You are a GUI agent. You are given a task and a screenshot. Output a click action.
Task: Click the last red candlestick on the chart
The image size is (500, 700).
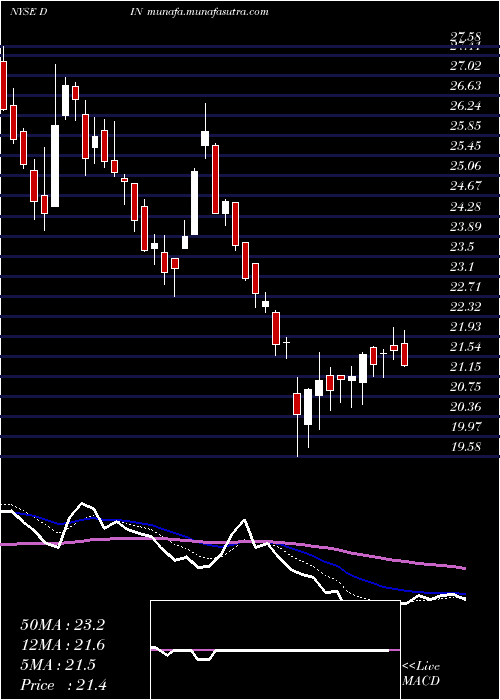pyautogui.click(x=404, y=354)
